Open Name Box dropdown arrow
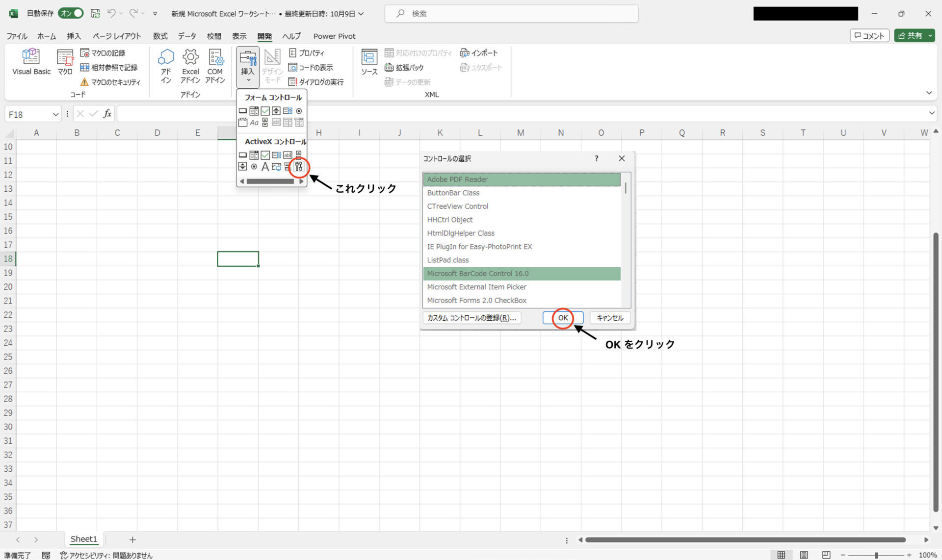The width and height of the screenshot is (942, 560). tap(55, 114)
